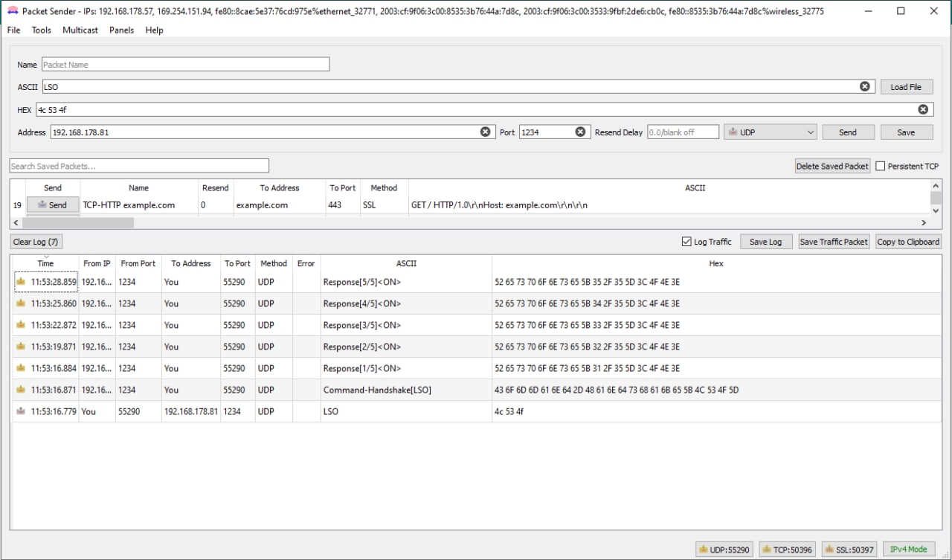Open the Panels menu
Image resolution: width=952 pixels, height=560 pixels.
click(121, 30)
